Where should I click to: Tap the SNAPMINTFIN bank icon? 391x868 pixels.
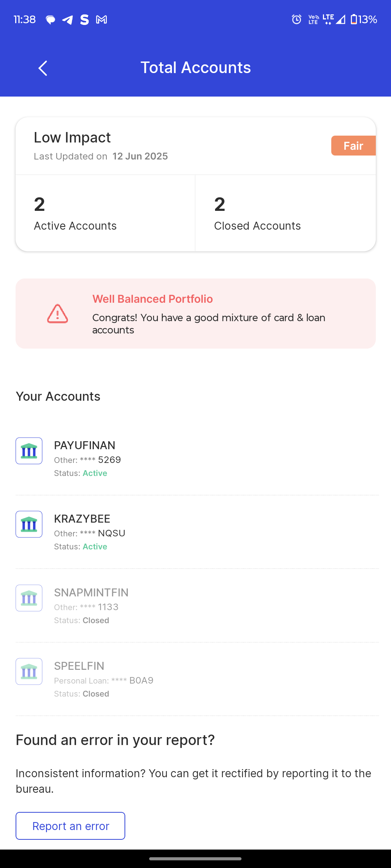29,598
